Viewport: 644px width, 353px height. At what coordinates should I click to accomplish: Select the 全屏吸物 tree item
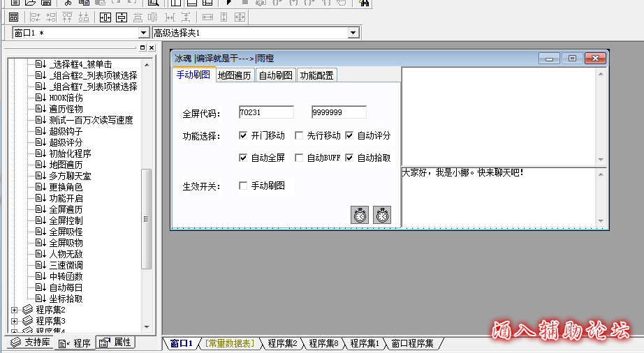point(66,243)
